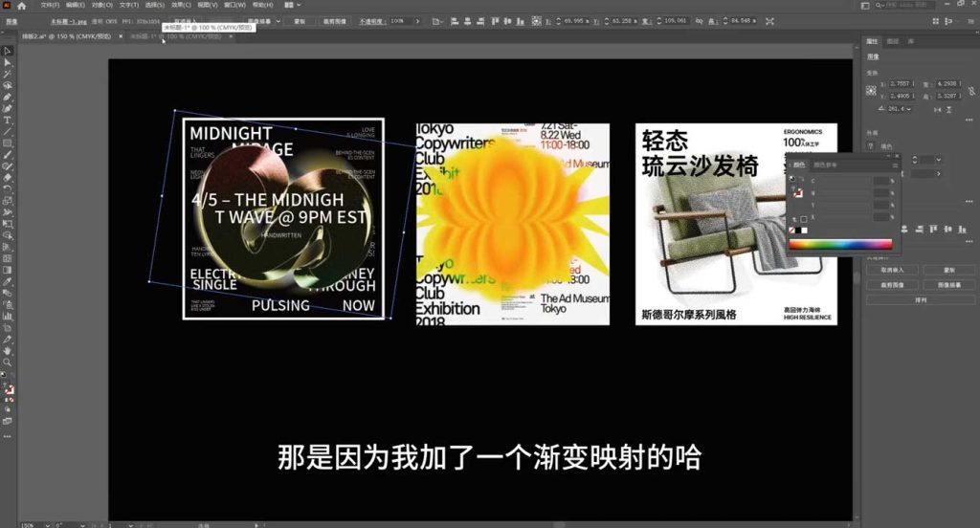
Task: Click the fill and stroke swatch in toolbar
Action: click(8, 388)
